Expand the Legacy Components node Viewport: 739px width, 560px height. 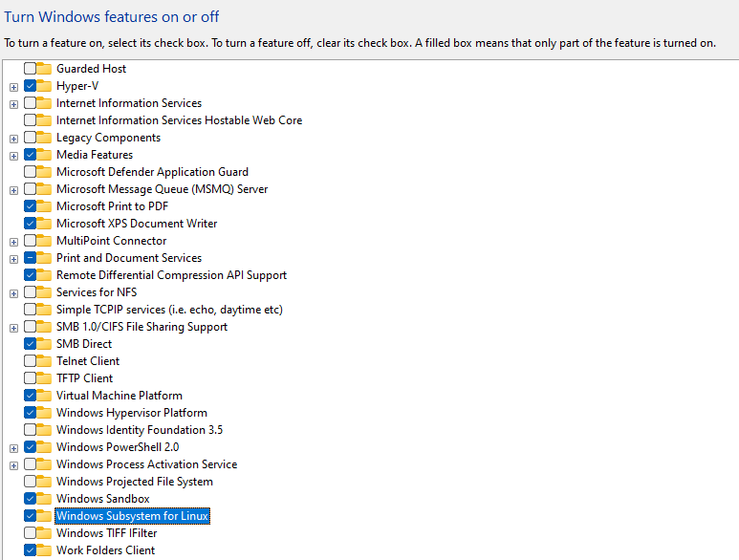click(x=13, y=139)
